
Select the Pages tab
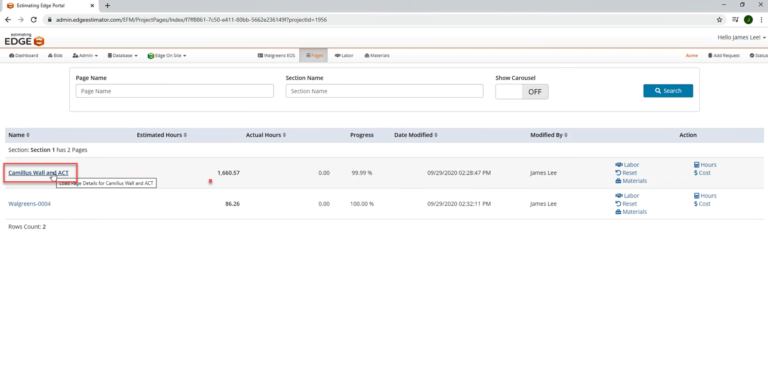pos(313,56)
